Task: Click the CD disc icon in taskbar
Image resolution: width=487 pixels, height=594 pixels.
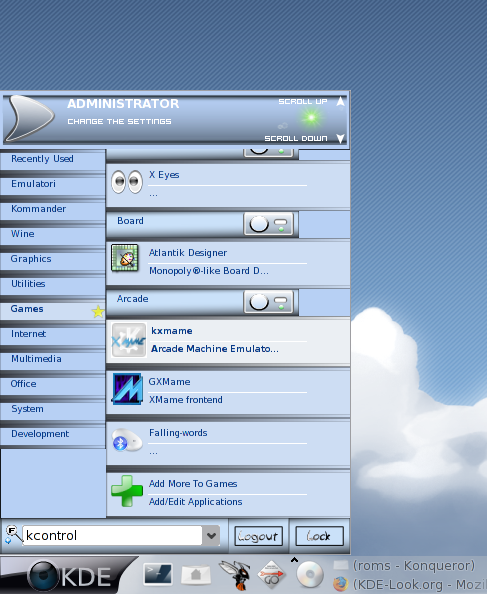Action: tap(310, 575)
